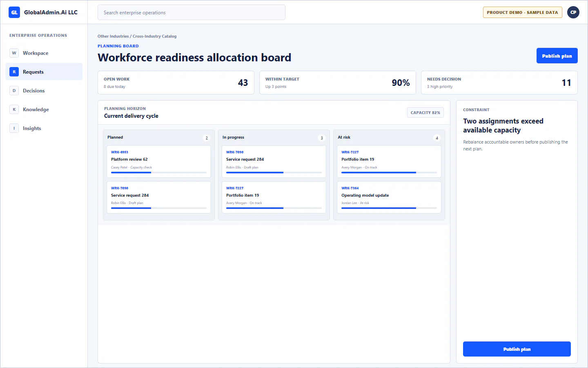Open the Platform review 62 card
The width and height of the screenshot is (588, 368).
159,162
